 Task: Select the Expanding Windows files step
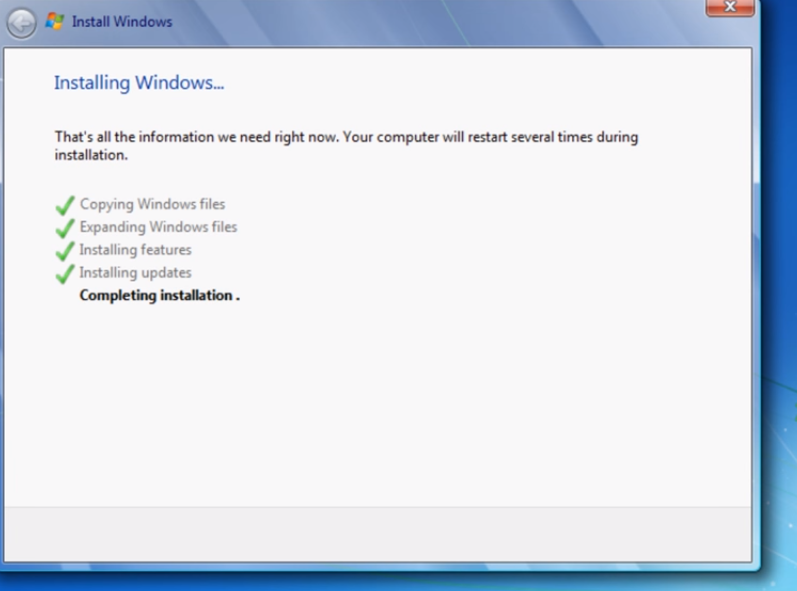click(158, 227)
